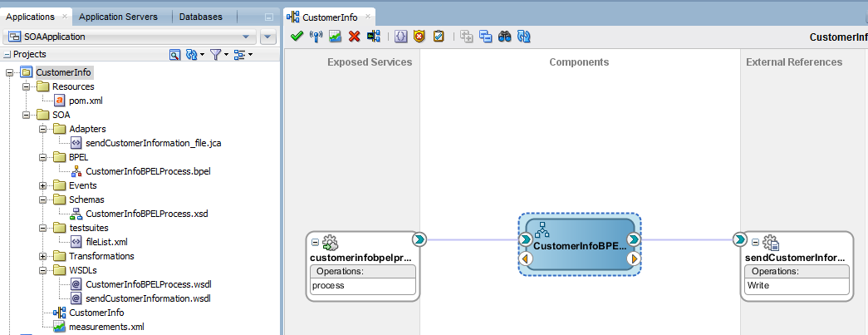868x335 pixels.
Task: Collapse the Projects panel header toggle
Action: coord(7,54)
